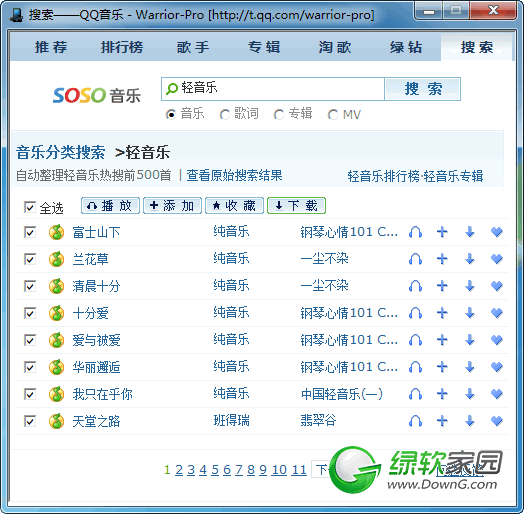Uncheck the 十分爱 row checkbox
The width and height of the screenshot is (524, 514).
click(x=30, y=313)
